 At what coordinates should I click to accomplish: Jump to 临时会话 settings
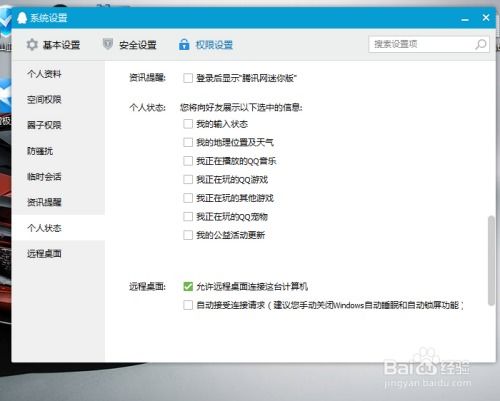pos(58,176)
